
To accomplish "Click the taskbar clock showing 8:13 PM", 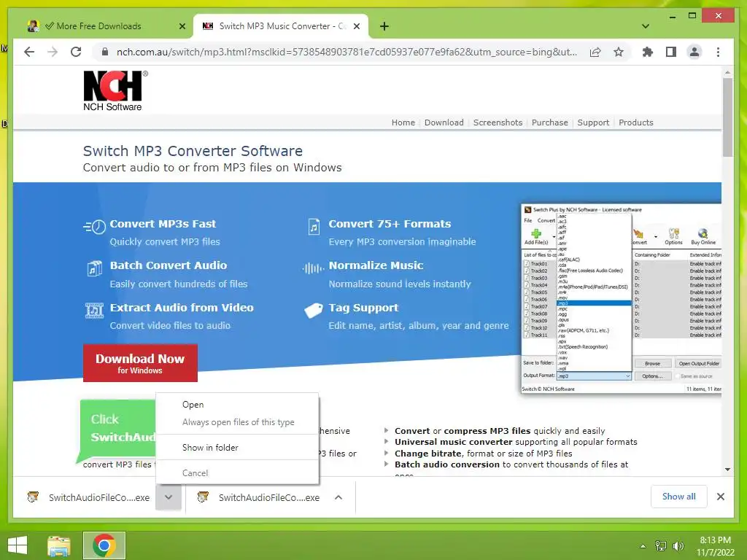I will [x=715, y=546].
